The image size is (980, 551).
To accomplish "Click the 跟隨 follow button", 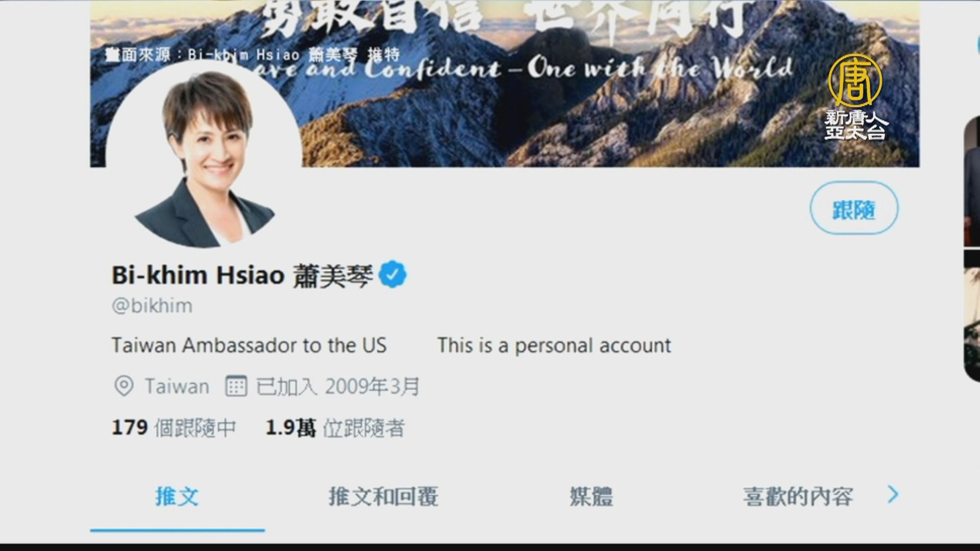I will point(854,208).
